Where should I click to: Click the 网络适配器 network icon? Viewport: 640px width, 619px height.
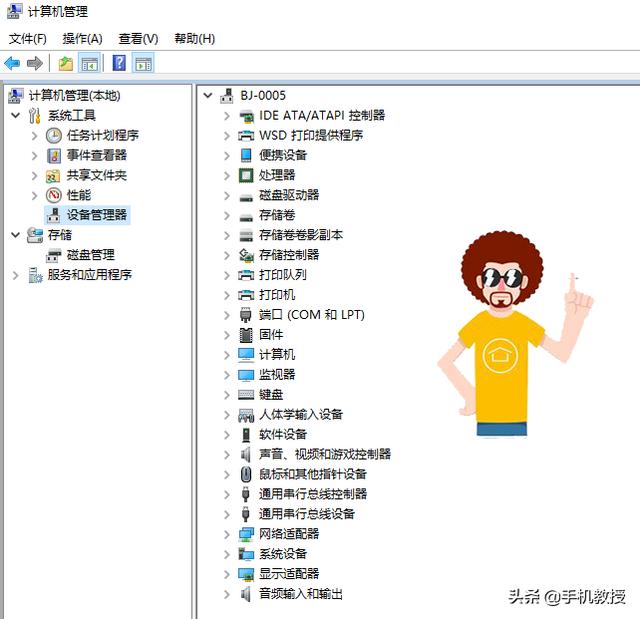[x=246, y=534]
